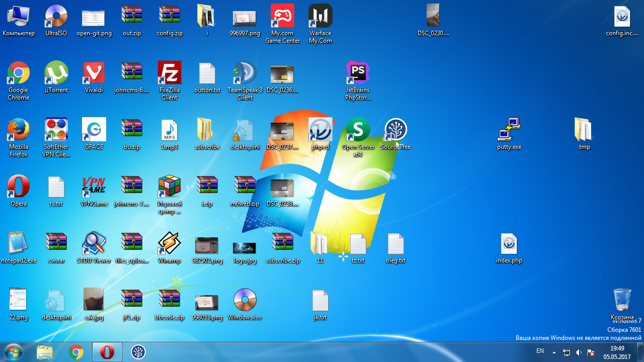
Task: Click the Recycle Bin (Корзина) icon
Action: pos(622,300)
